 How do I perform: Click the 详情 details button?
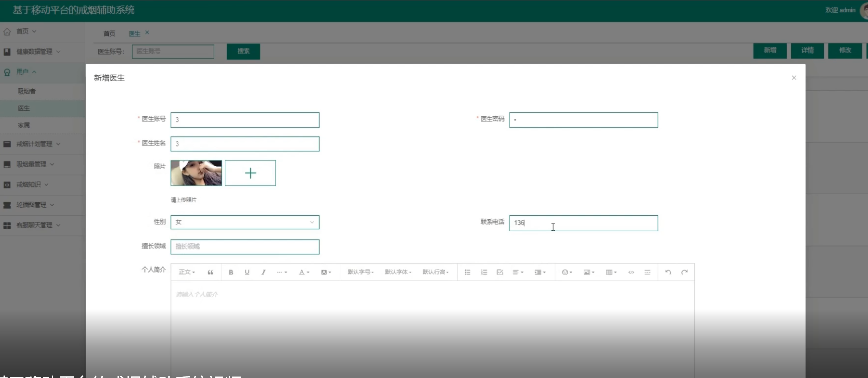point(807,50)
